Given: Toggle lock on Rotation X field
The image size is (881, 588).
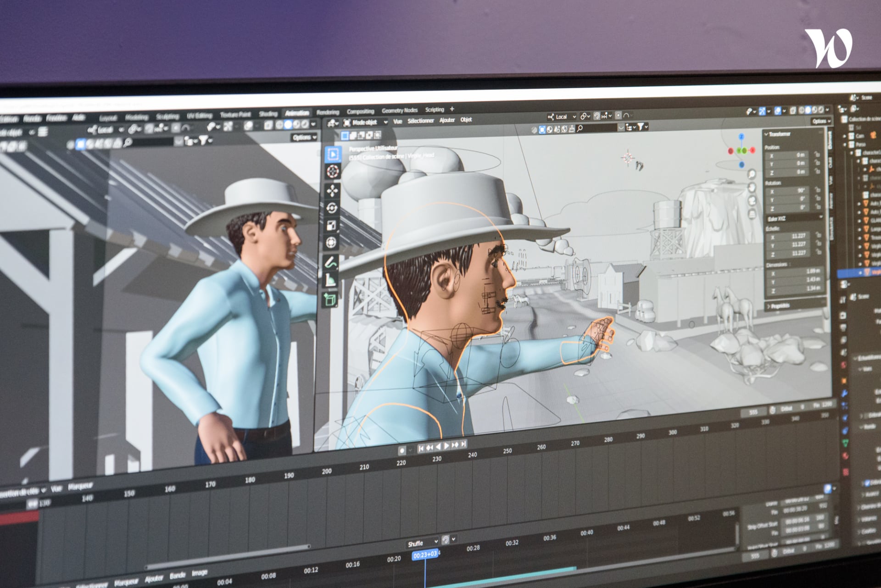Looking at the screenshot, I should (x=817, y=189).
